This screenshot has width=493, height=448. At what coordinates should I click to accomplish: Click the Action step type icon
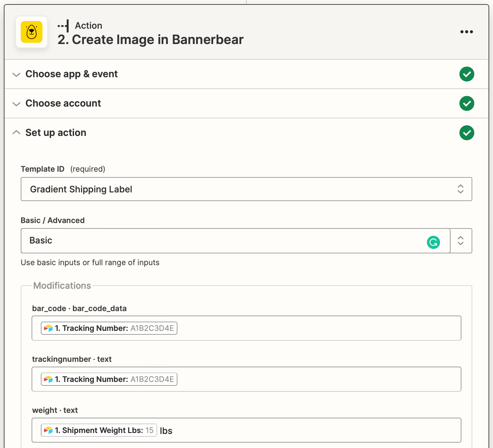coord(63,26)
